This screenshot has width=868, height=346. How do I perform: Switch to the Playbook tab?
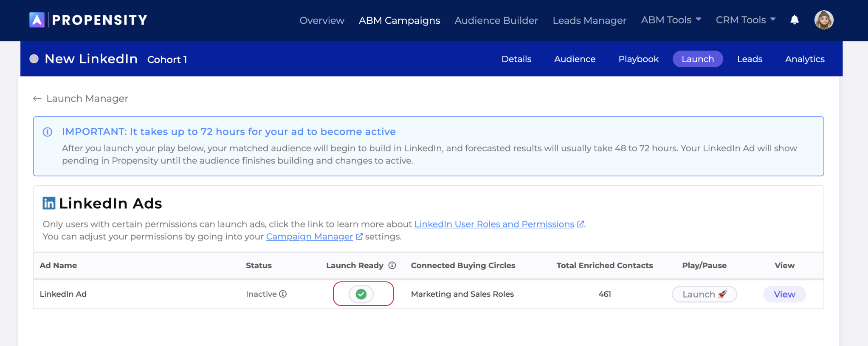[638, 59]
